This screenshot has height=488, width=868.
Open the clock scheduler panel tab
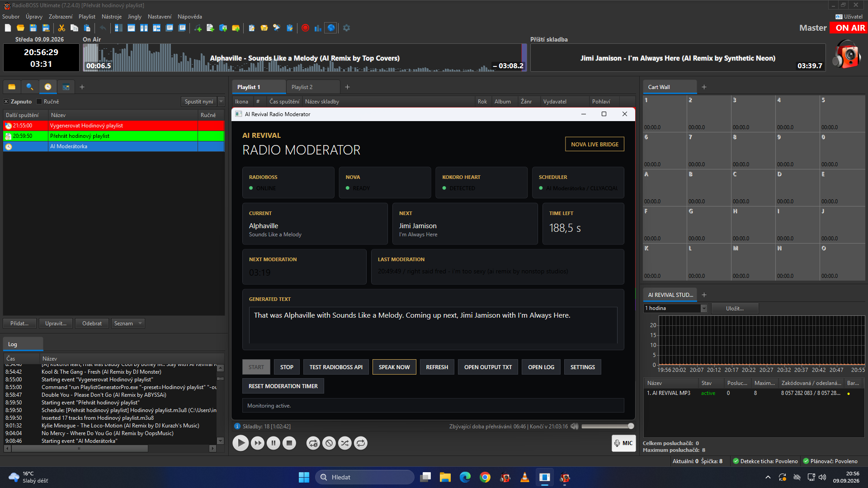coord(48,87)
